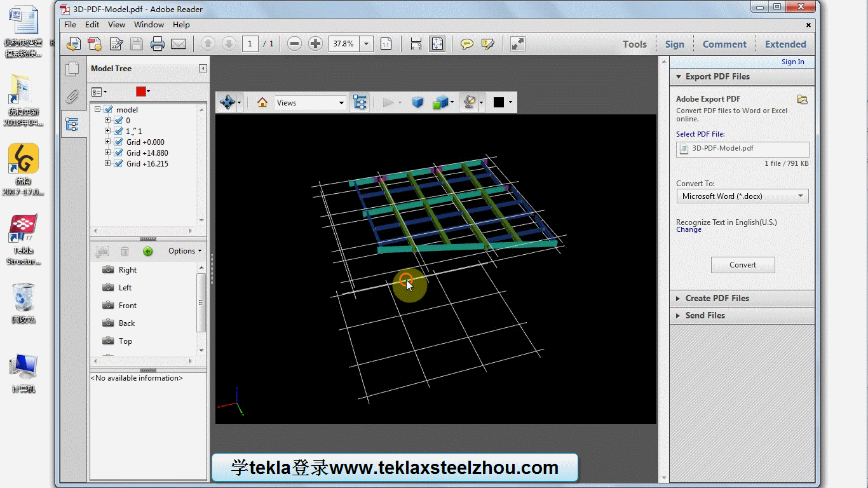The height and width of the screenshot is (488, 868).
Task: Switch to the Tools pane tab
Action: click(x=634, y=44)
